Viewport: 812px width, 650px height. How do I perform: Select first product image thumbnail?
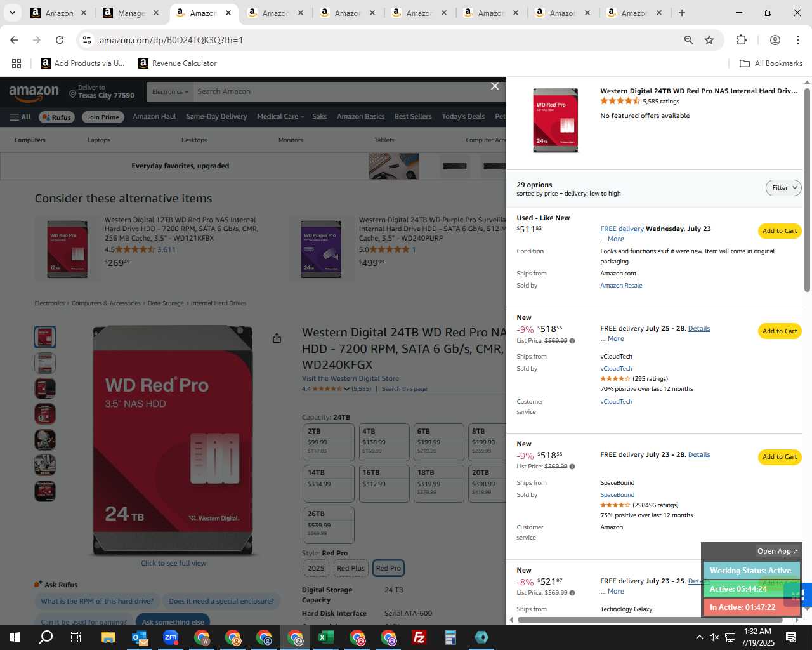click(x=45, y=337)
